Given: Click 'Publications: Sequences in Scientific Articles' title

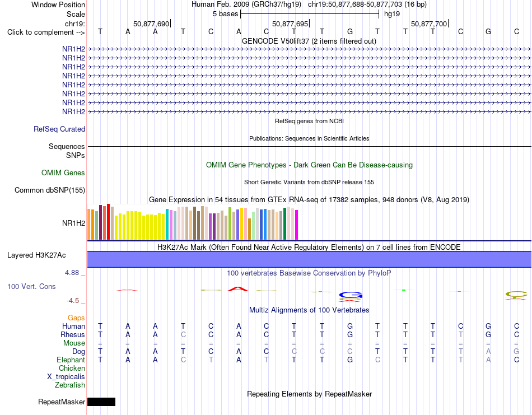Looking at the screenshot, I should click(309, 138).
